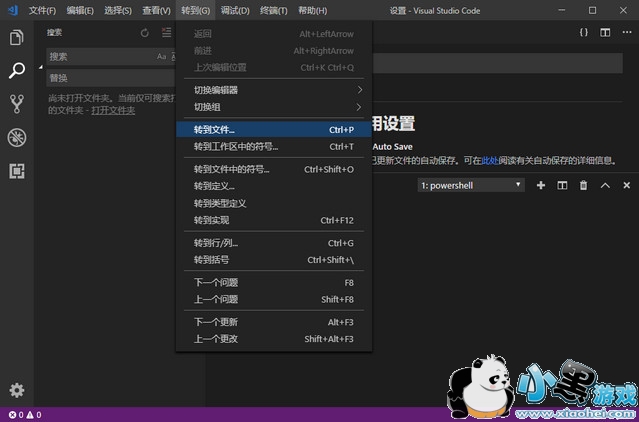This screenshot has height=422, width=639.
Task: Click the 打开文件夹 link
Action: 113,110
